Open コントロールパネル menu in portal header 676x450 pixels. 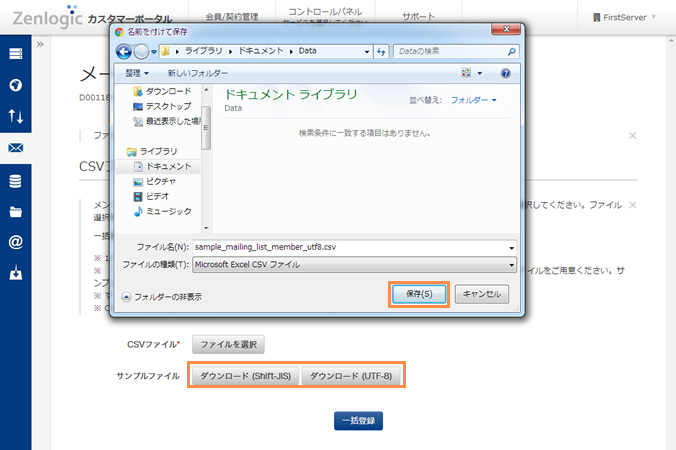point(325,12)
